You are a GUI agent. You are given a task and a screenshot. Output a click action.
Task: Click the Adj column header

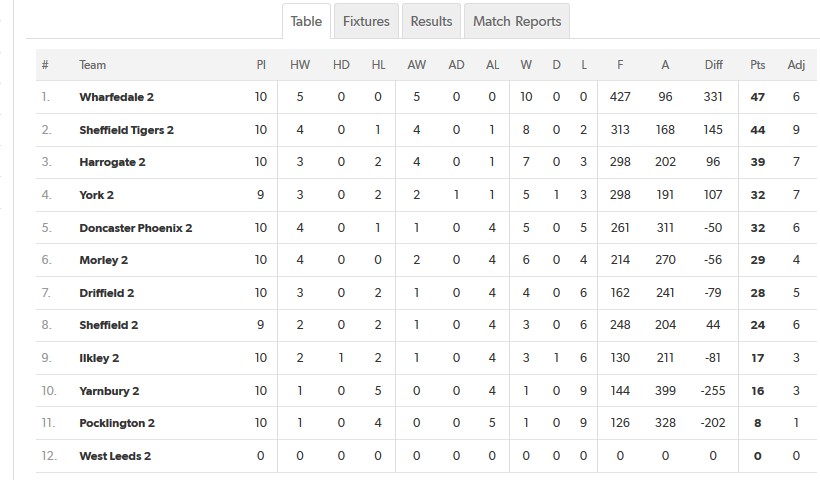coord(796,65)
